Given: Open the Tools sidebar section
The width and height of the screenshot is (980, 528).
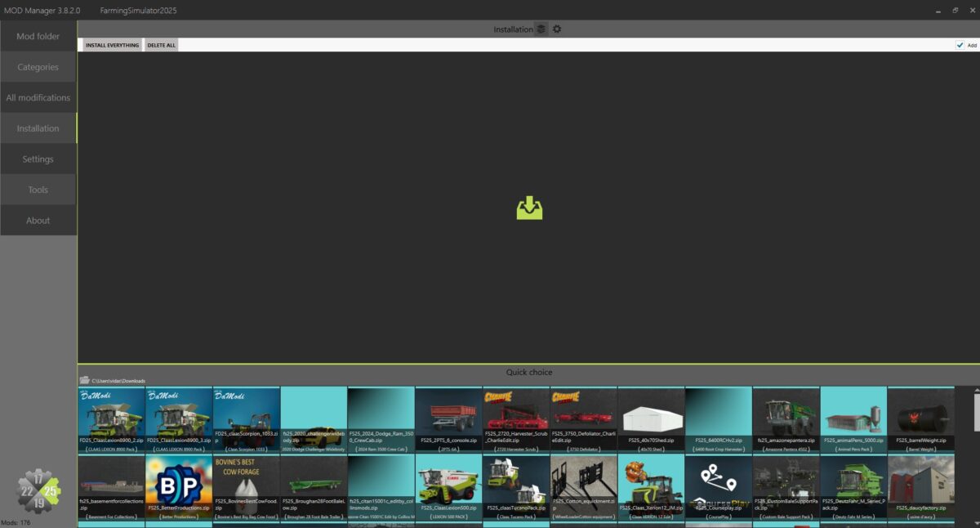Looking at the screenshot, I should 38,189.
